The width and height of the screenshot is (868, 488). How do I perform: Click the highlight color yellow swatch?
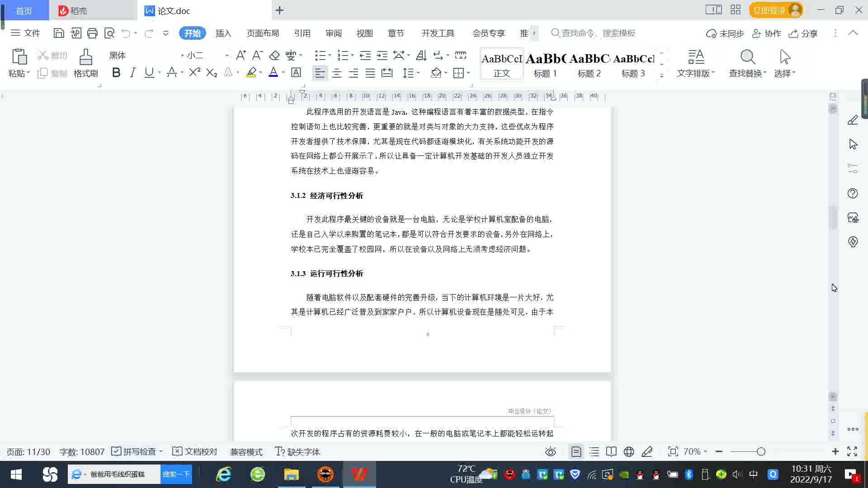[x=251, y=72]
